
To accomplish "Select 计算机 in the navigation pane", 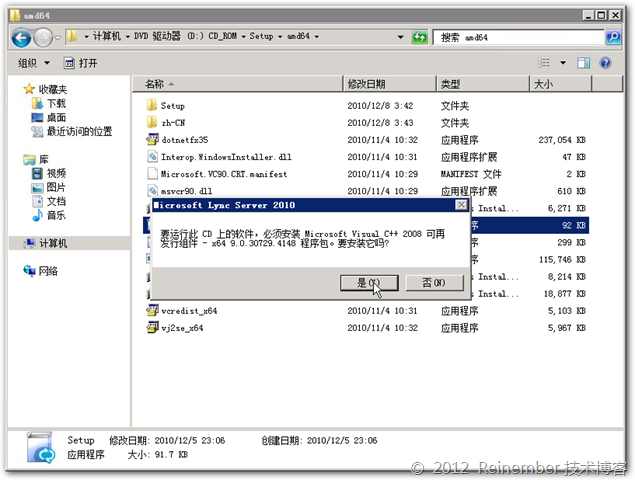I will coord(53,243).
